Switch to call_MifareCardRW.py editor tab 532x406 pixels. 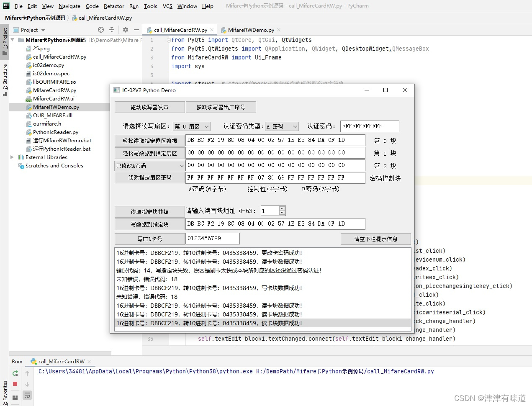[x=180, y=30]
